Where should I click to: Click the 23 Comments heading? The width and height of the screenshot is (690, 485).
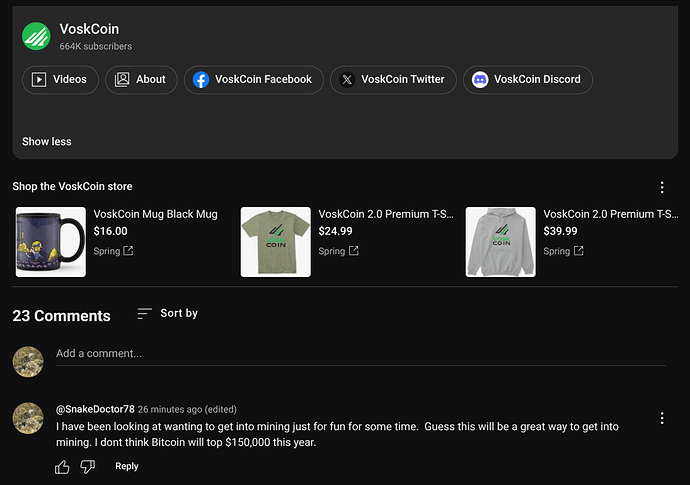[61, 316]
